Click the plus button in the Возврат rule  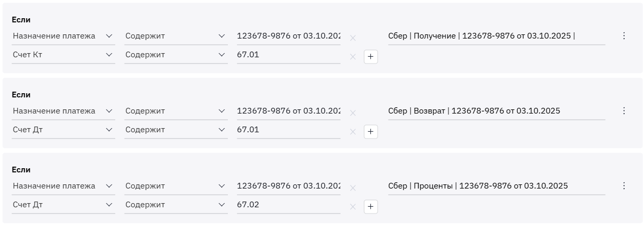371,132
